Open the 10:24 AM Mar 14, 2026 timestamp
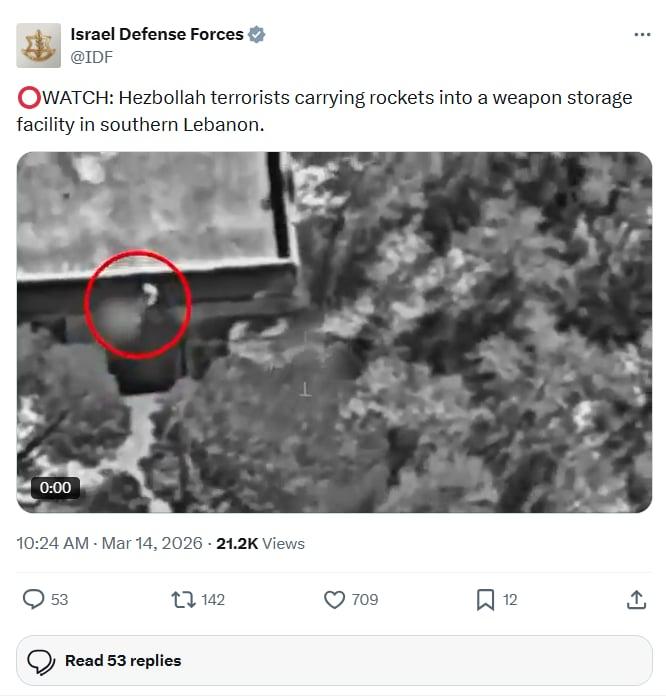 (x=110, y=544)
